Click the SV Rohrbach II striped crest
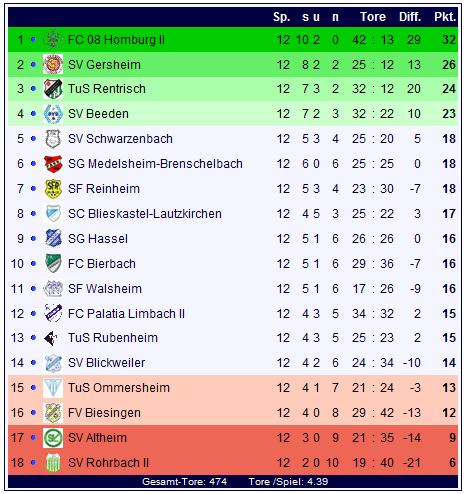 53,463
